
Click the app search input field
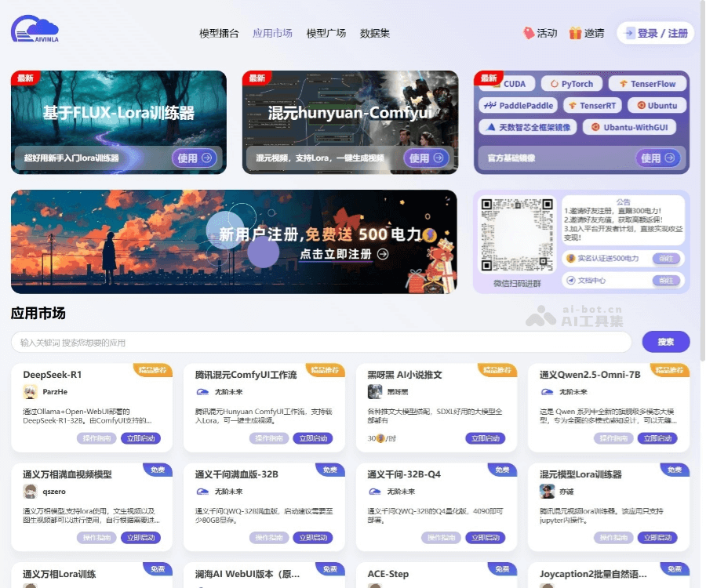click(314, 342)
